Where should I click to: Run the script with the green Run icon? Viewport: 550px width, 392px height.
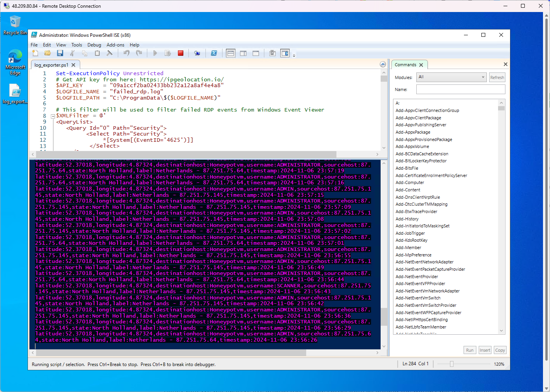155,53
